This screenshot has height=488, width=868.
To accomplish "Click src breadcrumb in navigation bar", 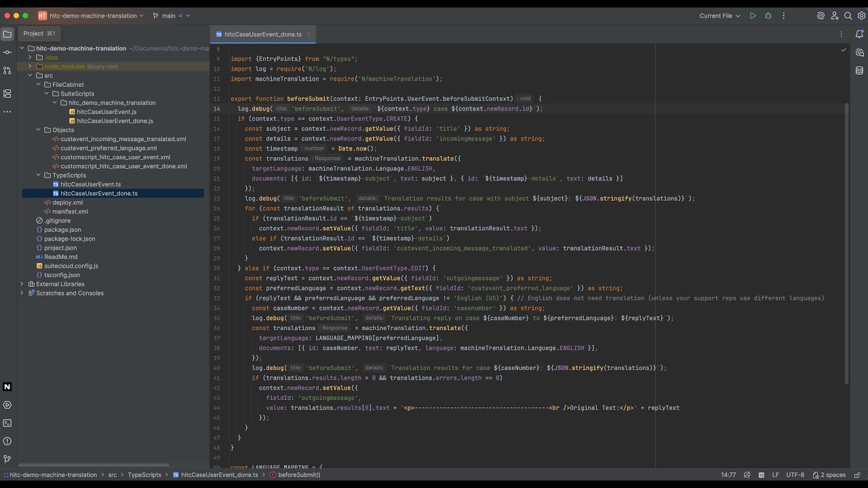I will (113, 475).
